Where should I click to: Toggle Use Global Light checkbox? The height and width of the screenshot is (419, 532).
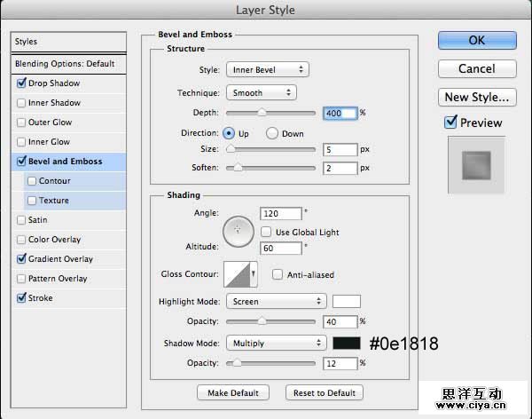coord(267,233)
